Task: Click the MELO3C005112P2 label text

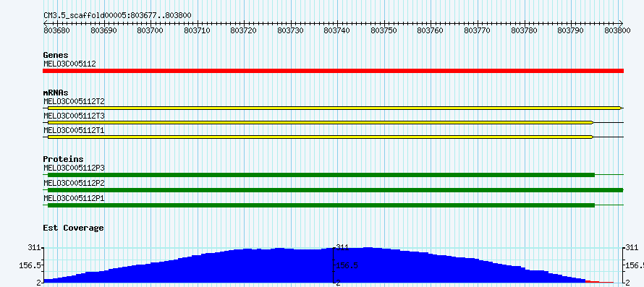Action: tap(74, 183)
